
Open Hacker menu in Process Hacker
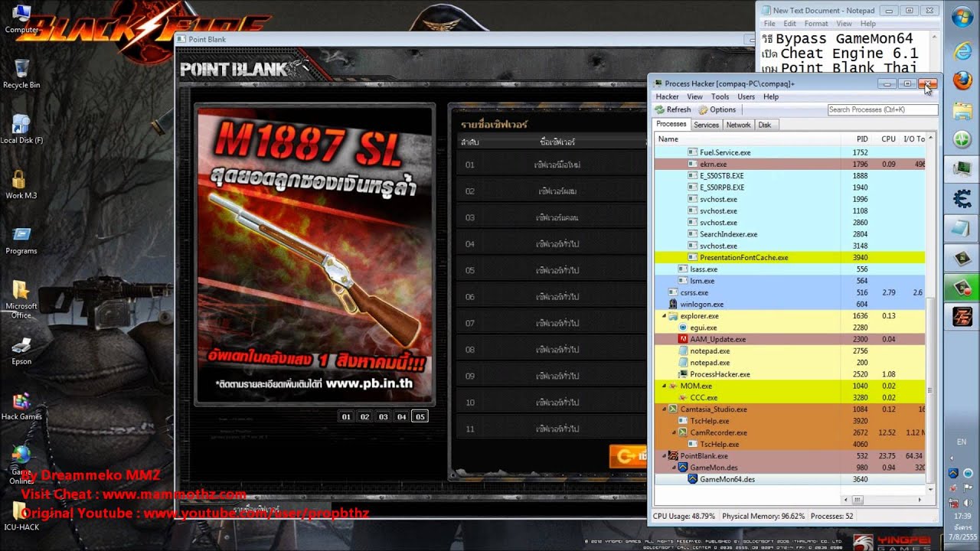[667, 97]
